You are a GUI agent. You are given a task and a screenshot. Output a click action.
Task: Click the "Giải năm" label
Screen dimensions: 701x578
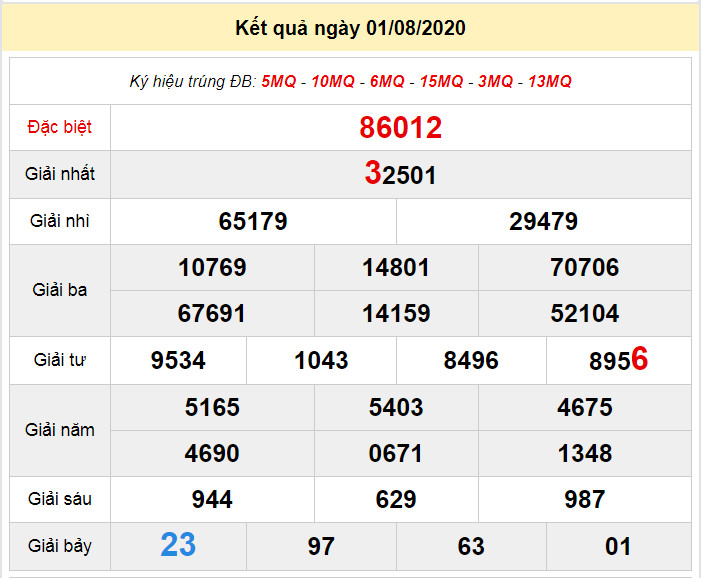coord(59,430)
